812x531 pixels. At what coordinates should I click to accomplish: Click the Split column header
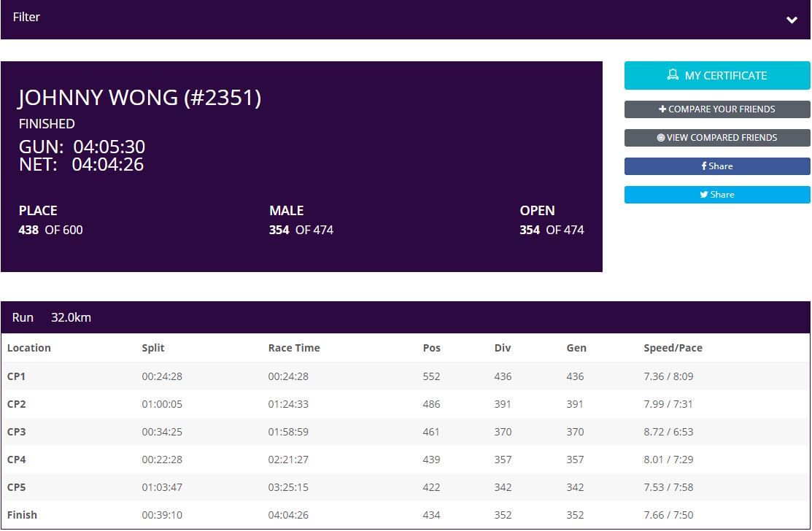(x=153, y=348)
